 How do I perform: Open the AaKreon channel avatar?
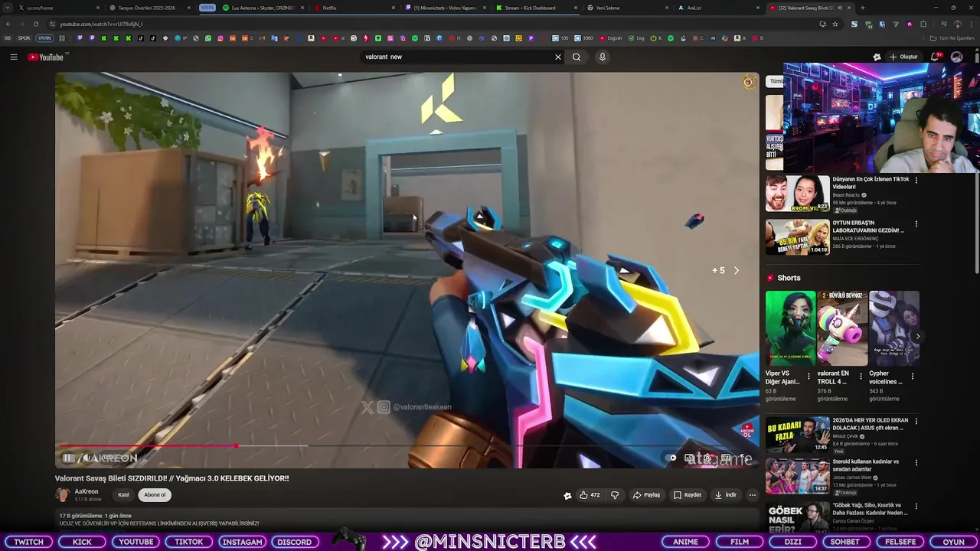(62, 495)
